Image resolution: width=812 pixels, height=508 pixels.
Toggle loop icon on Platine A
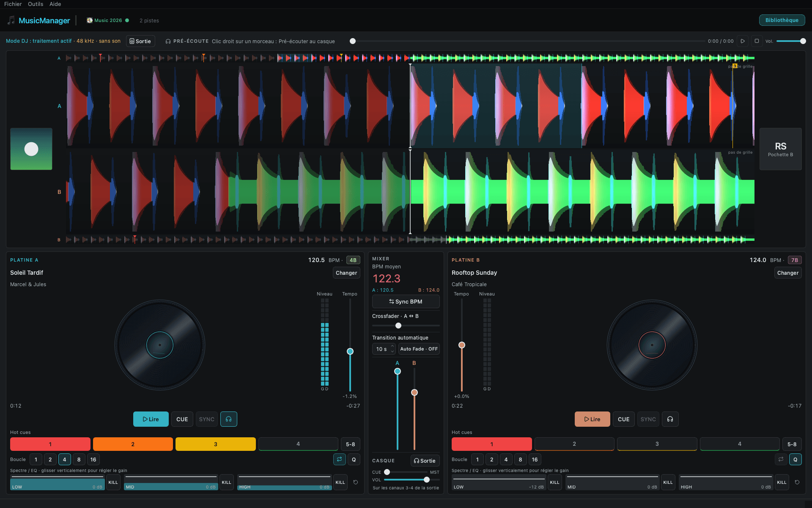pos(339,459)
